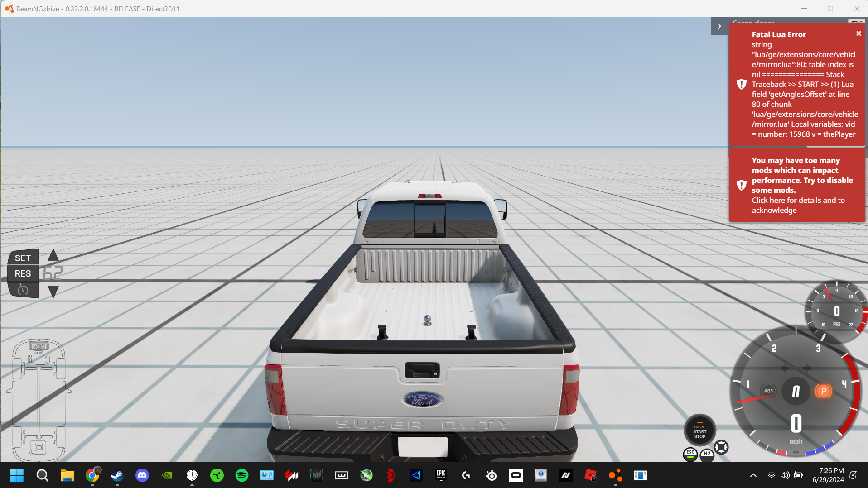The height and width of the screenshot is (488, 868).
Task: Open the Xbox app from taskbar
Action: coord(366,475)
